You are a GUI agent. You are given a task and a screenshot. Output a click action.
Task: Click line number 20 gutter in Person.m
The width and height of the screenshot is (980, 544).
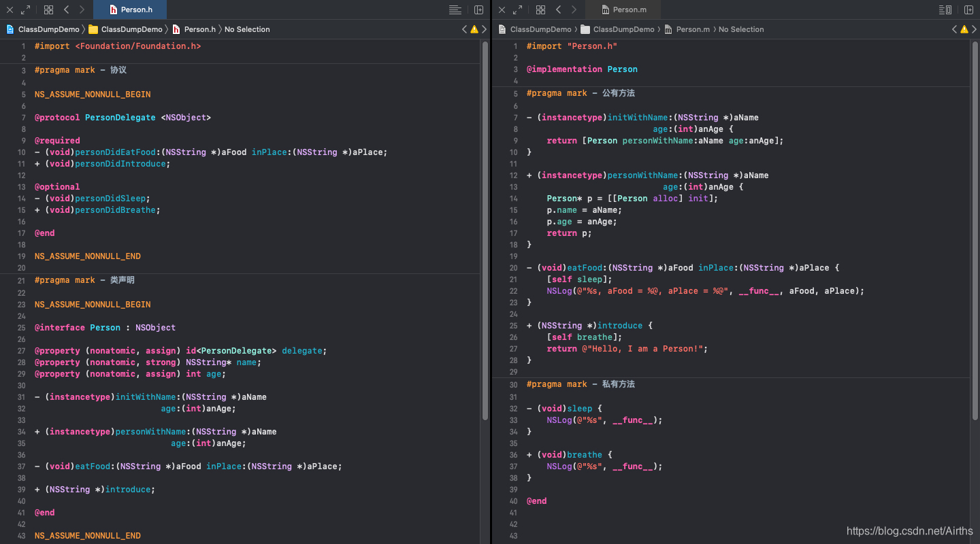514,268
